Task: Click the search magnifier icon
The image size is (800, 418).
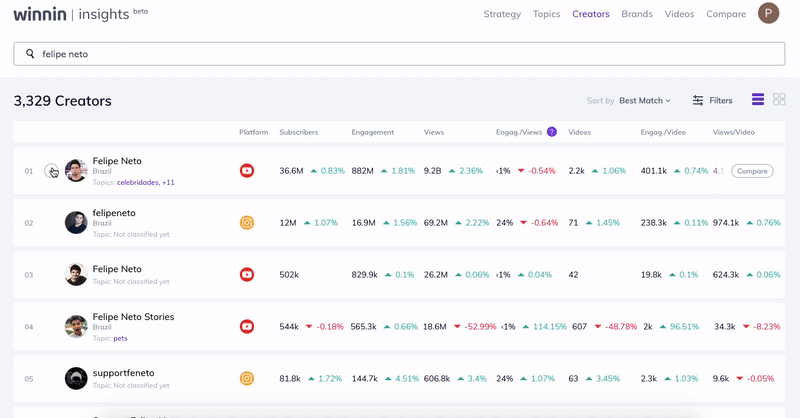Action: pyautogui.click(x=30, y=54)
